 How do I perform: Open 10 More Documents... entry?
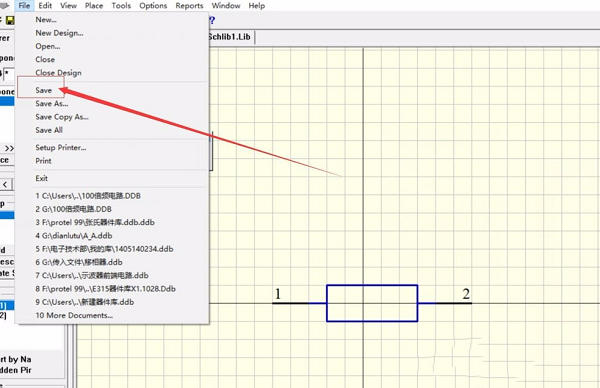coord(74,315)
